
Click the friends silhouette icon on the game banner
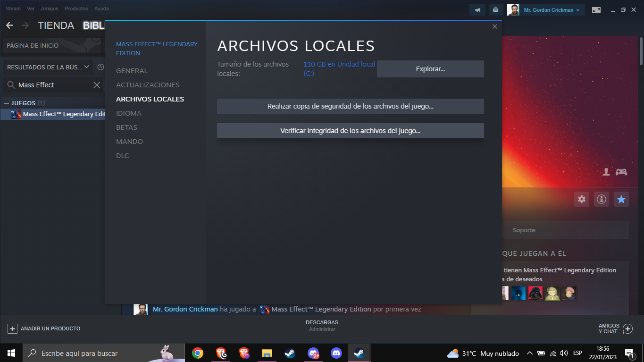point(607,172)
